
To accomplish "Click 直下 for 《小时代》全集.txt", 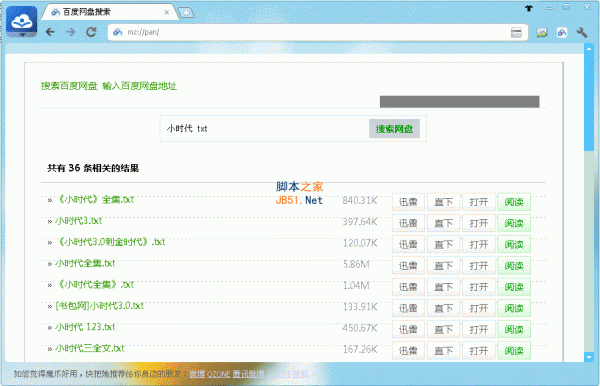I will click(443, 202).
